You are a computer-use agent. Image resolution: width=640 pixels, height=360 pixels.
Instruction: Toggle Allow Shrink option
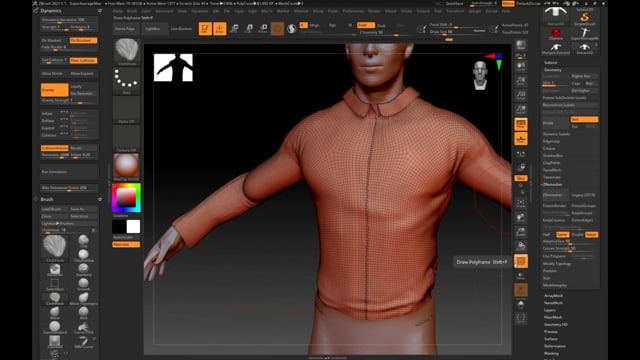[x=55, y=73]
